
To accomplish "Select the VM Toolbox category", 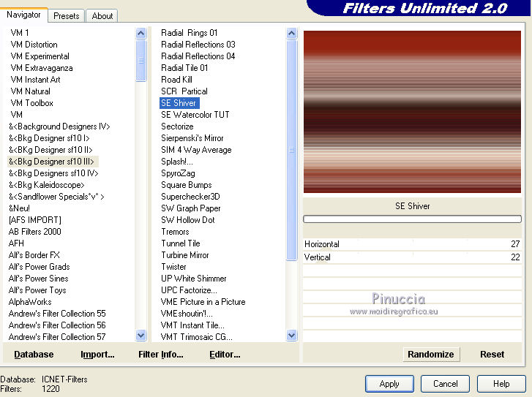I will (x=32, y=103).
